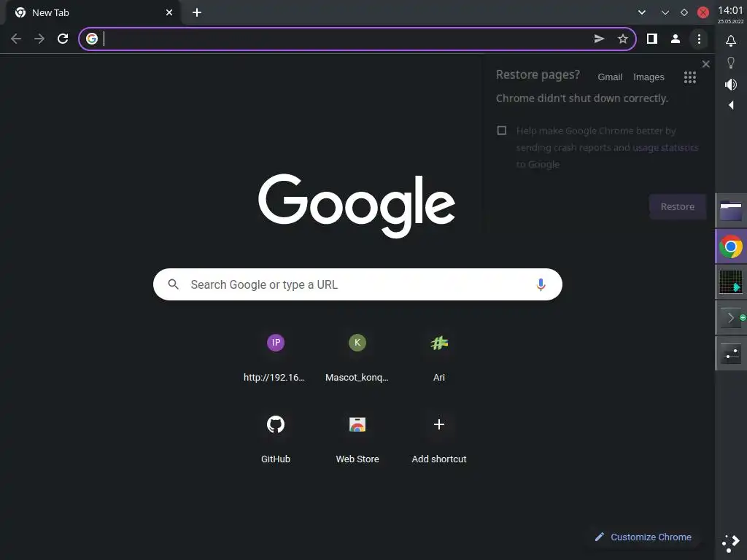Open the notifications bell in panel

[731, 41]
